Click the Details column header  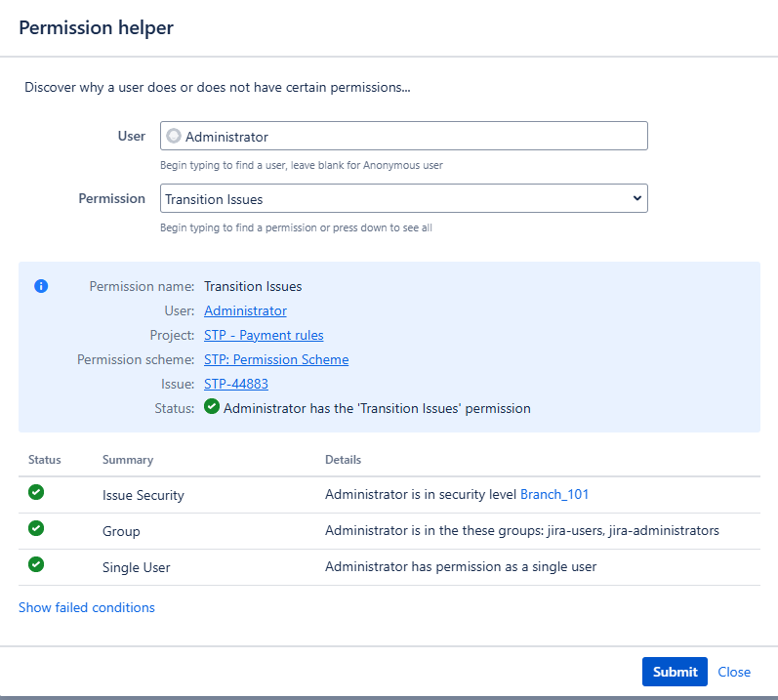click(343, 460)
